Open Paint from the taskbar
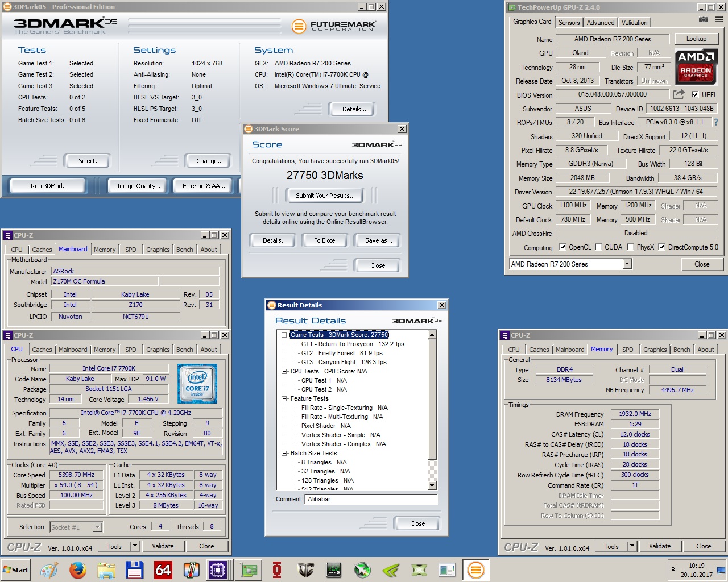Image resolution: width=728 pixels, height=582 pixels. (x=49, y=570)
